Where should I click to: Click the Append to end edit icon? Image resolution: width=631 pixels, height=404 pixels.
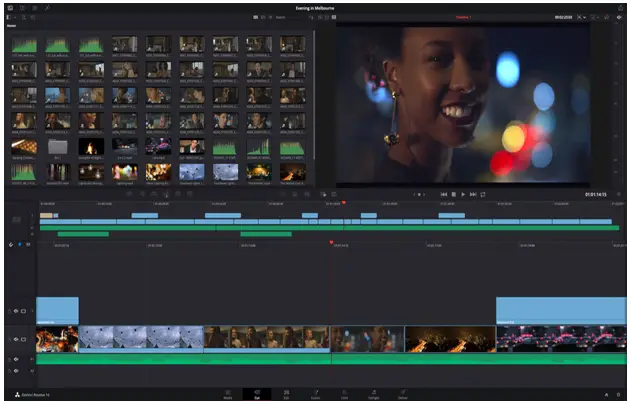click(x=142, y=194)
